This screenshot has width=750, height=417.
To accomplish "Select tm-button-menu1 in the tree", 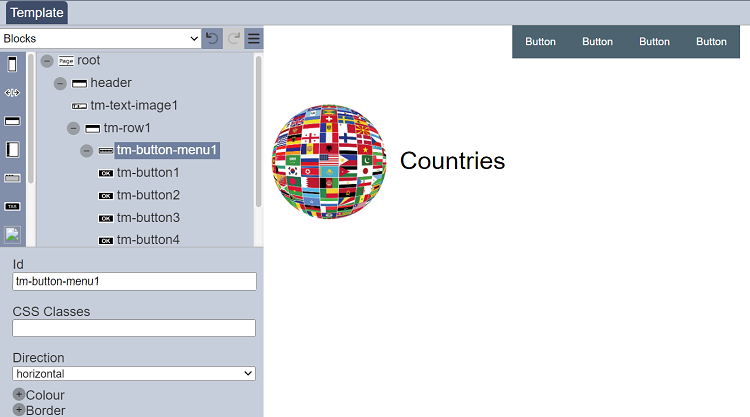I will tap(167, 150).
